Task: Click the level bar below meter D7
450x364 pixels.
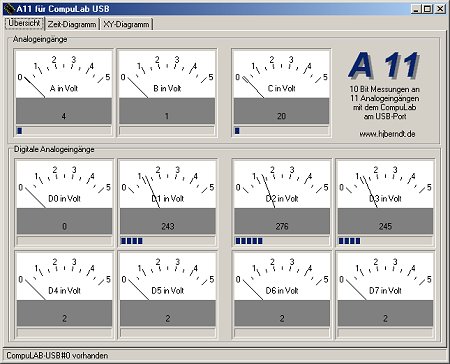Action: tap(385, 333)
